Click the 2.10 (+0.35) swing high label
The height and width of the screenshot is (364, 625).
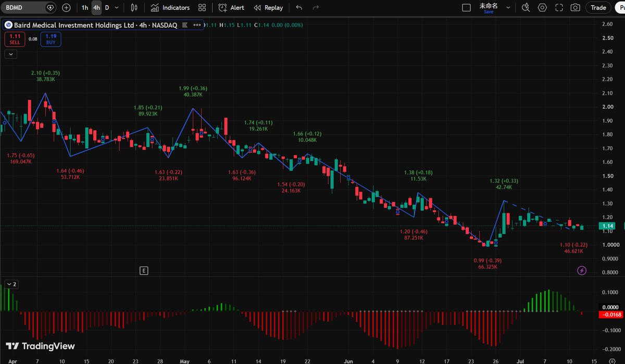pyautogui.click(x=46, y=73)
